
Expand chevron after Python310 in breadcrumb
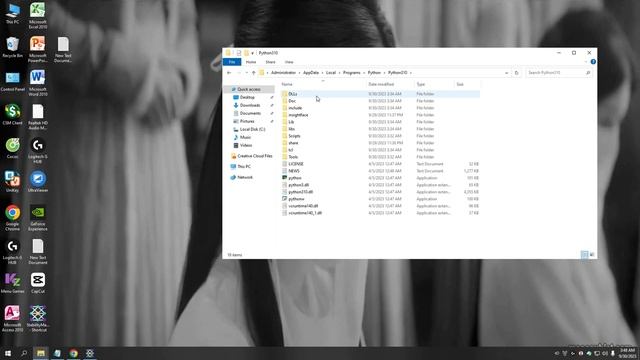[411, 73]
